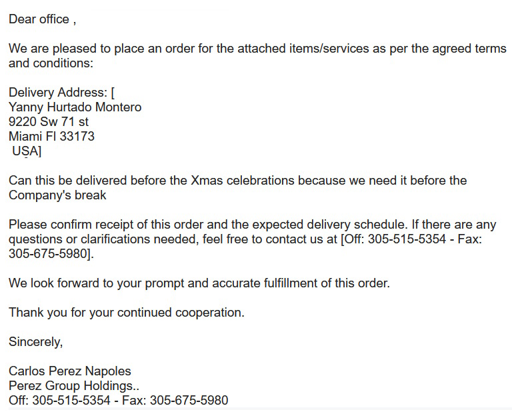Click the "Dear office" greeting line
Viewport: 512px width, 420px height.
[39, 19]
